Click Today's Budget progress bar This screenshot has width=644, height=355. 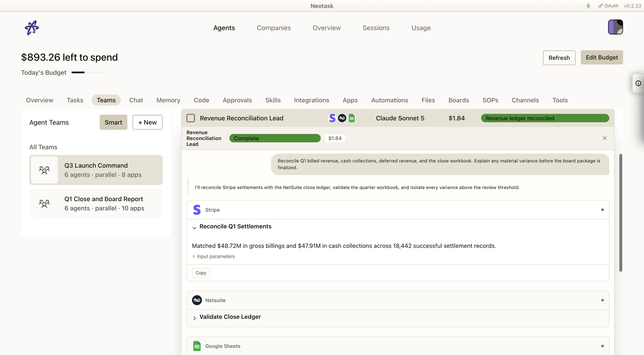coord(89,73)
